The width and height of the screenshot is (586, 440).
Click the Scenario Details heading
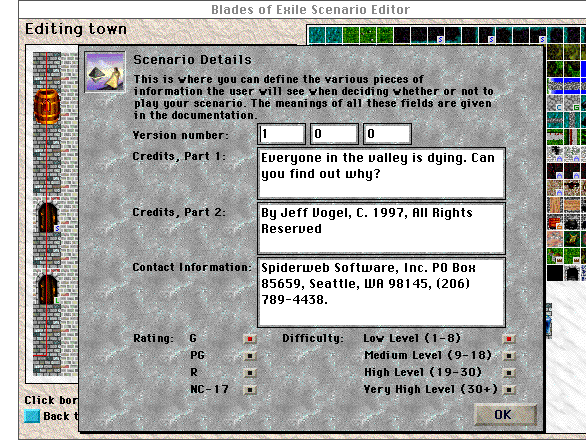(192, 60)
